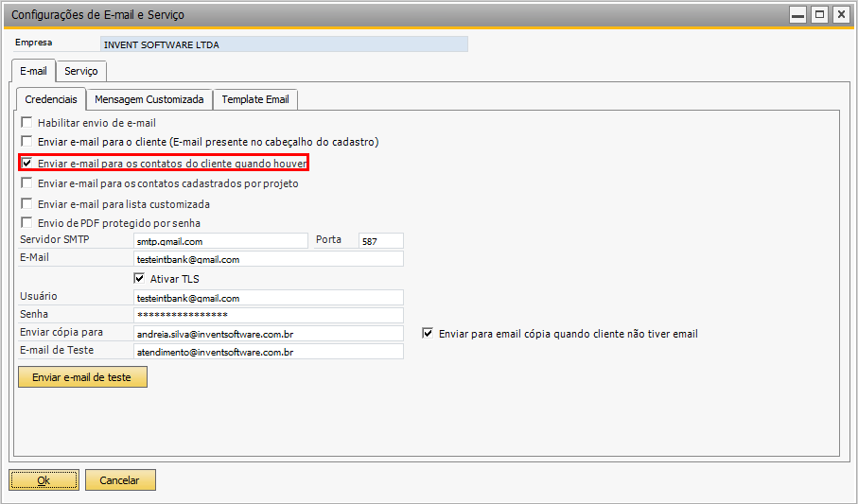The width and height of the screenshot is (858, 504).
Task: Select the Template Email tab
Action: pos(255,99)
